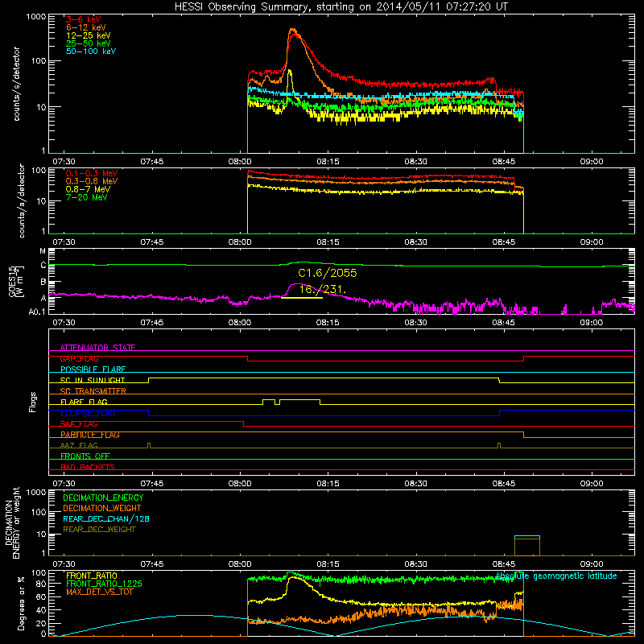Click the DECIMATION_ENERGY legend label

coord(103,497)
